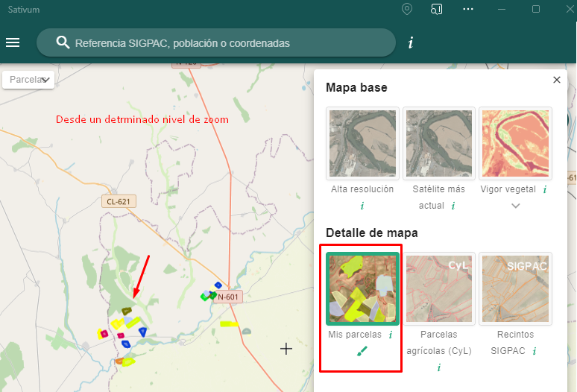577x392 pixels.
Task: Close the Mapa base panel
Action: pos(556,80)
